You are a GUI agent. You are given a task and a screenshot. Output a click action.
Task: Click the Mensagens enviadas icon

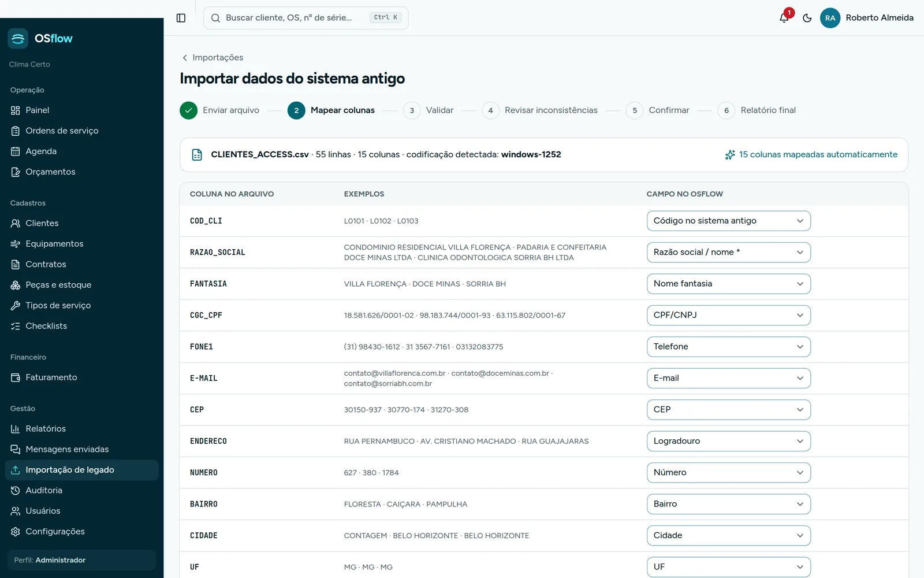[x=16, y=449]
